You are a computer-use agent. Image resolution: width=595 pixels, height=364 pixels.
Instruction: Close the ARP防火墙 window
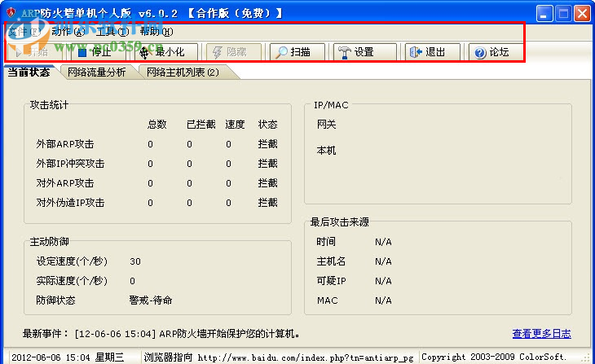click(582, 14)
